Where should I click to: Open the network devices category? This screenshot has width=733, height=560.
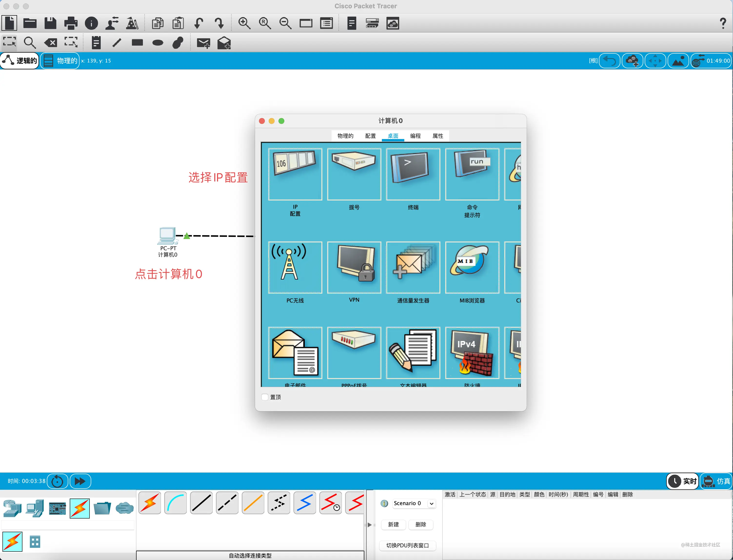pyautogui.click(x=12, y=508)
